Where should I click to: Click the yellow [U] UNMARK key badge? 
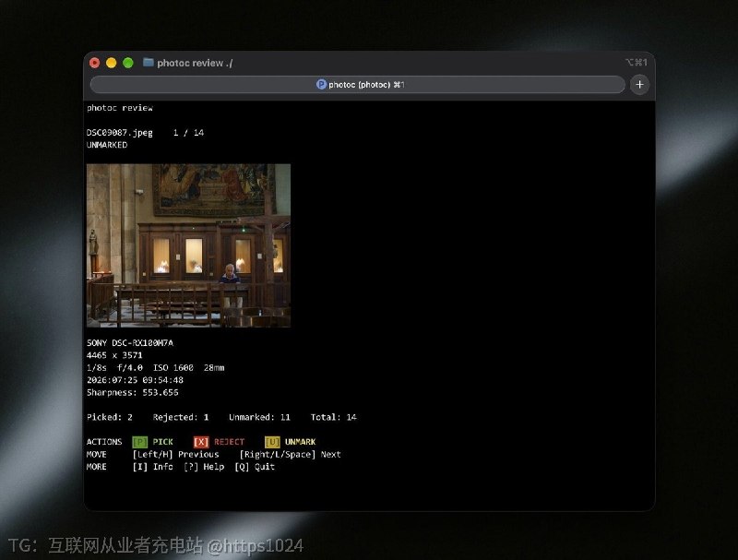(272, 442)
